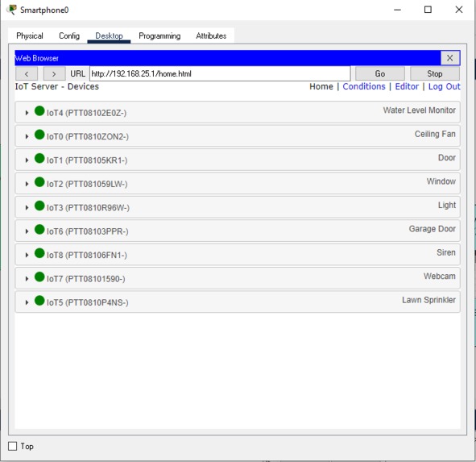This screenshot has height=462, width=476.
Task: Click the Siren device type text
Action: 446,252
